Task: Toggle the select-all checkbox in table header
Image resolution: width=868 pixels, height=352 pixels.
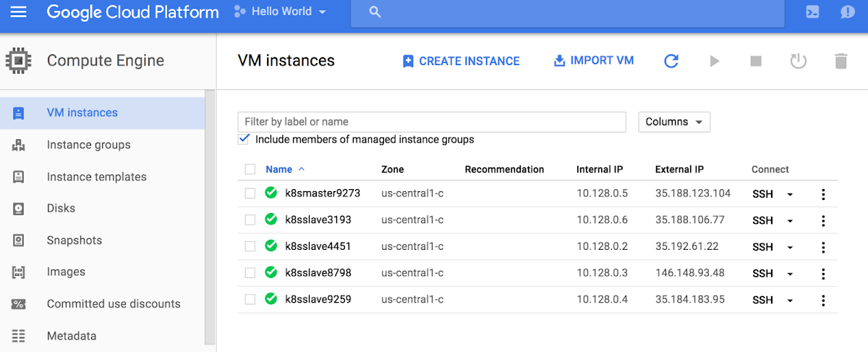Action: click(x=250, y=169)
